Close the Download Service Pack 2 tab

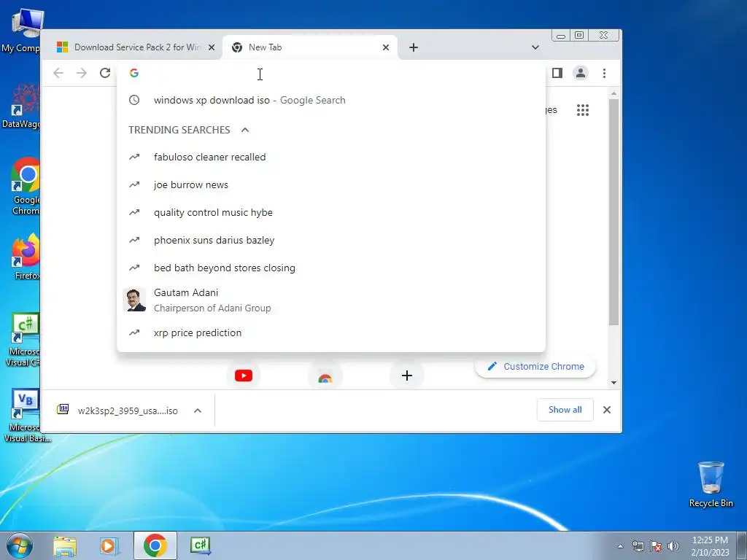point(212,47)
